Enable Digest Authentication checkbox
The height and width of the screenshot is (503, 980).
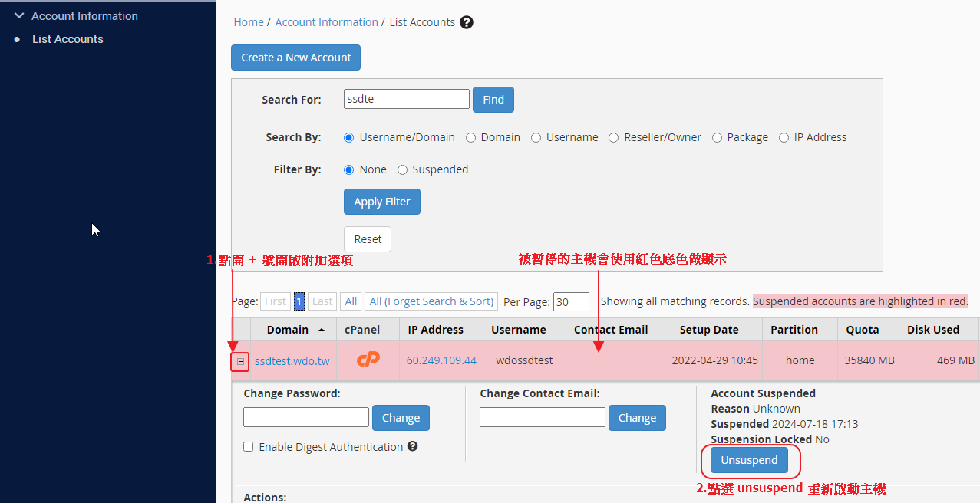point(249,447)
